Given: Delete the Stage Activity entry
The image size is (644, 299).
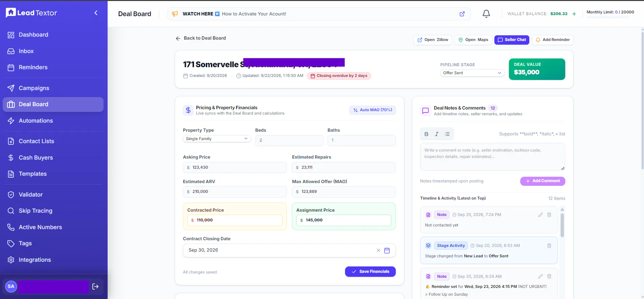Looking at the screenshot, I should point(549,246).
